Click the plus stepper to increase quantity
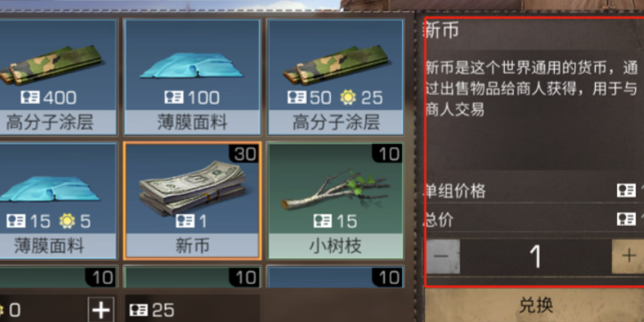 coord(628,257)
